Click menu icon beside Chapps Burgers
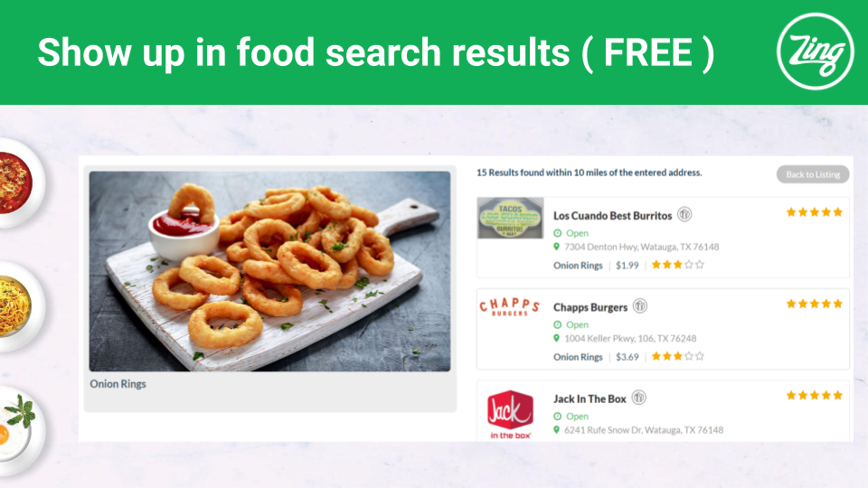 [x=640, y=306]
